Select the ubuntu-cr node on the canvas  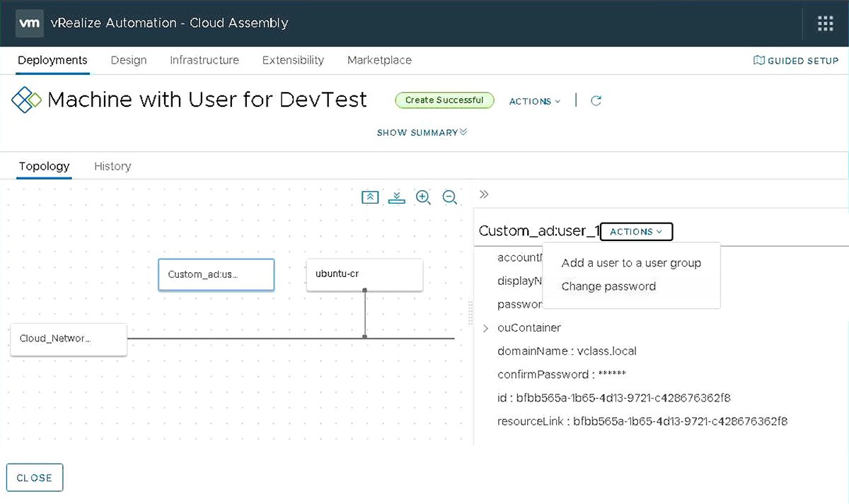[x=364, y=274]
